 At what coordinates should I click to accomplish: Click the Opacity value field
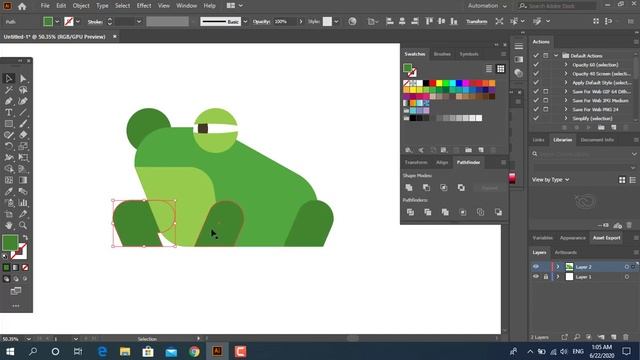(285, 22)
